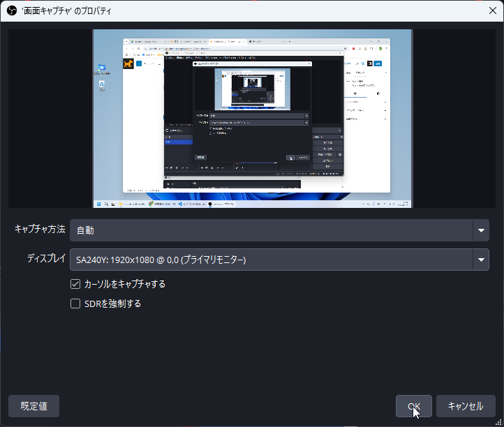Click the VS Code icon in the preview taskbar
This screenshot has width=504, height=427.
tap(180, 204)
